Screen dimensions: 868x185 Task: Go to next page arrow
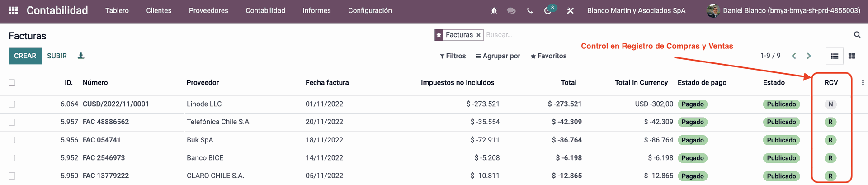pos(809,56)
